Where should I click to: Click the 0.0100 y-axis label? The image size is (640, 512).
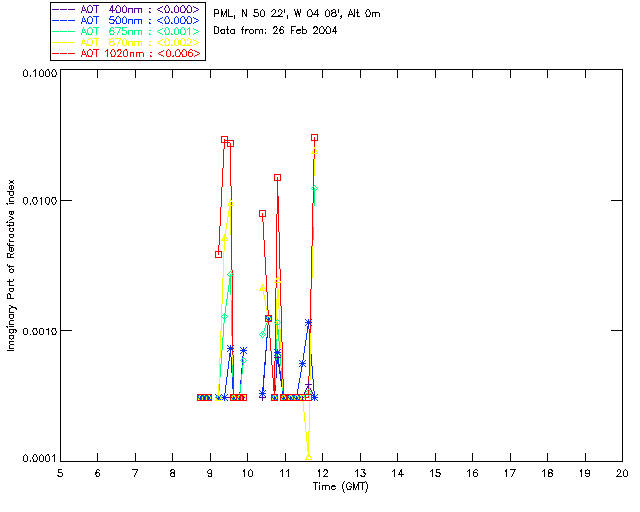[x=40, y=201]
